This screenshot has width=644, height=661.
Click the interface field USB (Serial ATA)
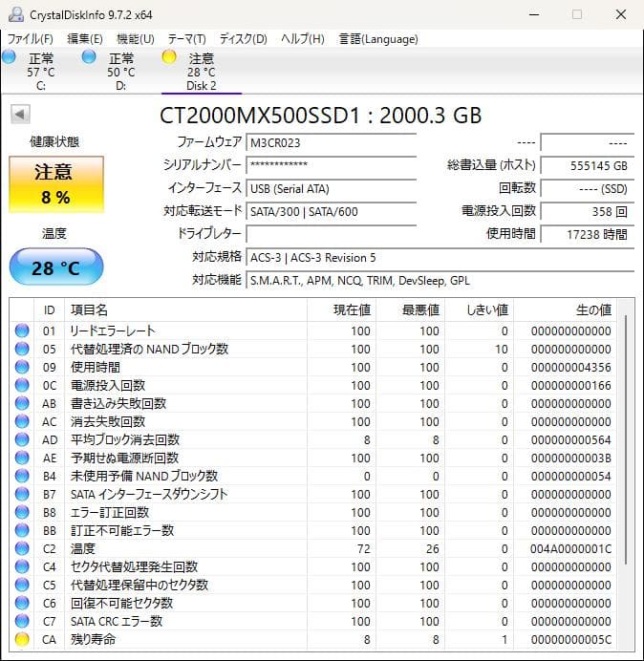[331, 188]
